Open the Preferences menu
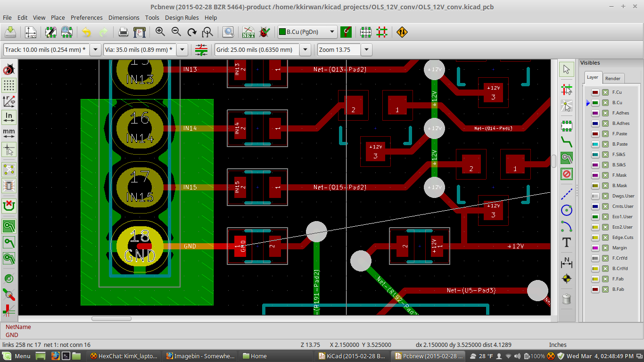The image size is (644, 362). (x=87, y=17)
